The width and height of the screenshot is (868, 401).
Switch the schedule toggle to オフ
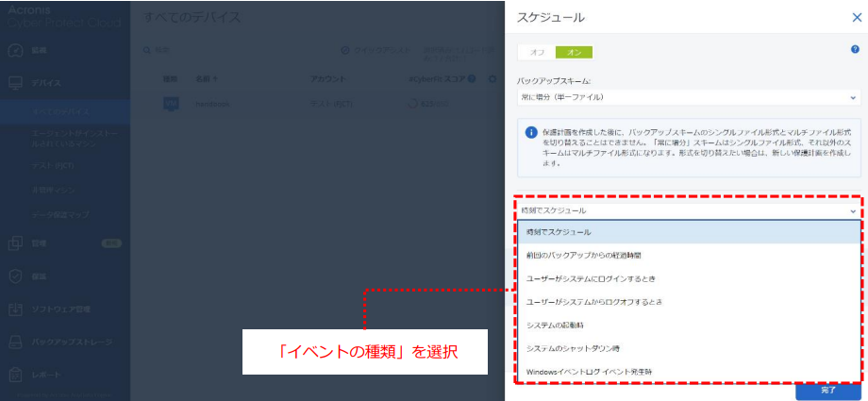(x=537, y=52)
